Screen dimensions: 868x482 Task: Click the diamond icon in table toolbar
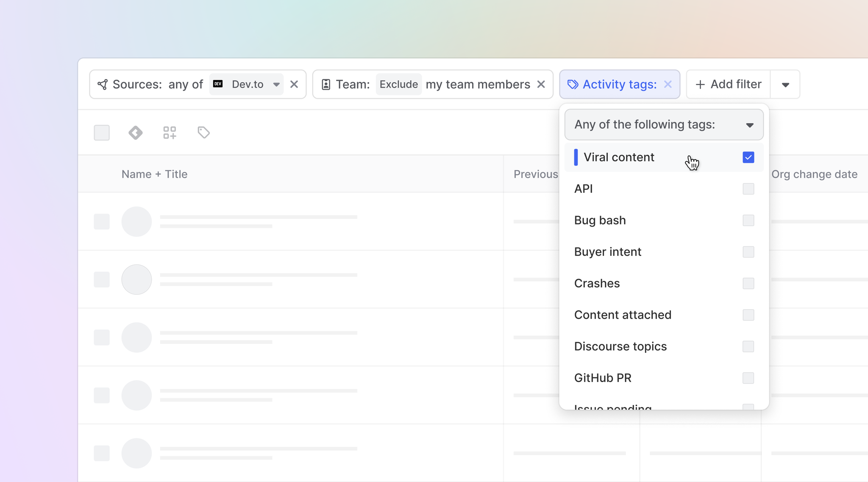pos(136,133)
